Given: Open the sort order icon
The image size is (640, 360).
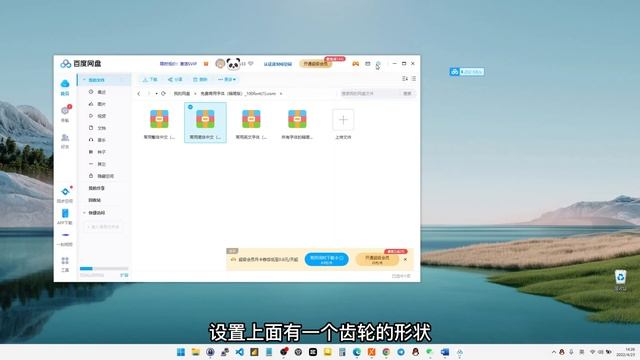Looking at the screenshot, I should (x=405, y=78).
